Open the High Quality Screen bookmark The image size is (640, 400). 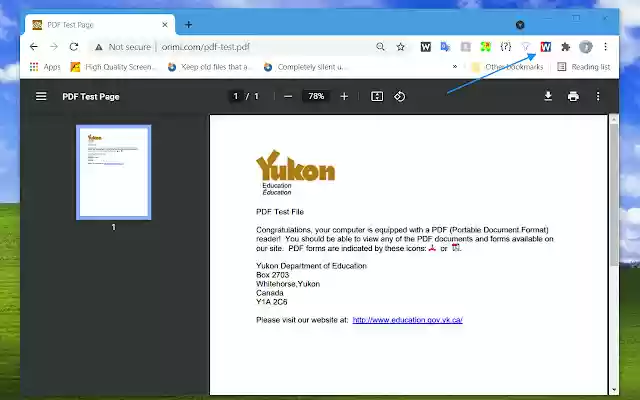pos(113,67)
